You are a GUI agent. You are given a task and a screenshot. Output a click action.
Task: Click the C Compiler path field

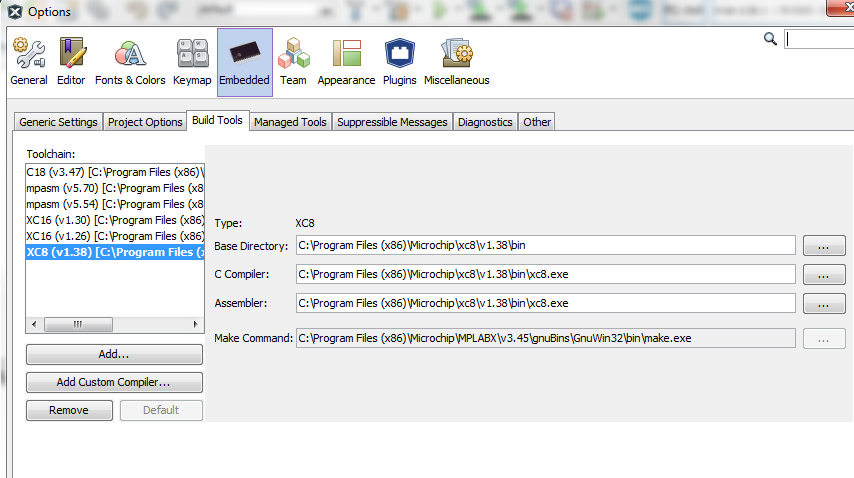tap(546, 274)
